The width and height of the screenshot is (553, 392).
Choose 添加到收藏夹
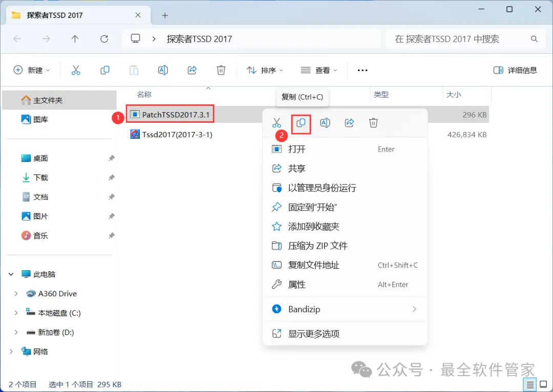click(x=345, y=226)
